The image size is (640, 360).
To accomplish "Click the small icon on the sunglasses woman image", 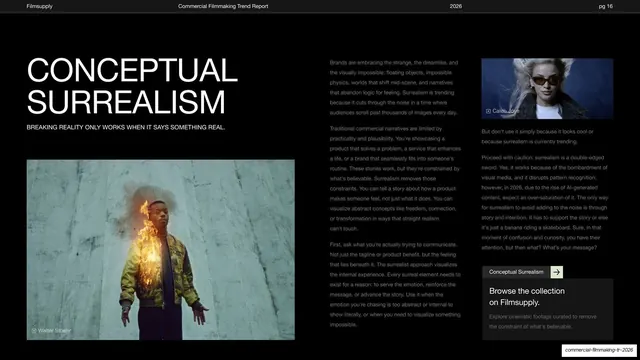I will click(x=488, y=111).
